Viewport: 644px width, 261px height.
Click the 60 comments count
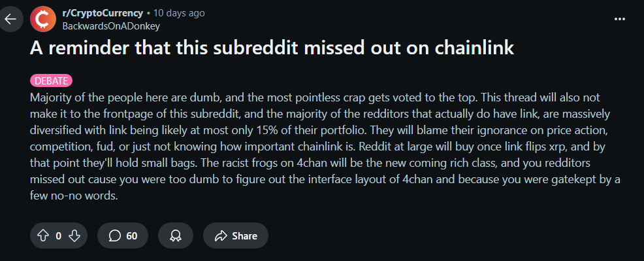pos(132,236)
